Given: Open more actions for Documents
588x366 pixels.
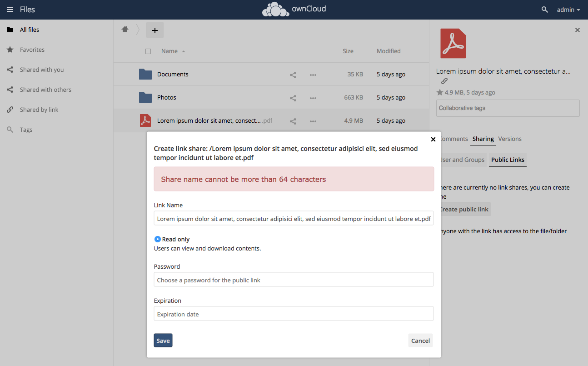Looking at the screenshot, I should 313,75.
